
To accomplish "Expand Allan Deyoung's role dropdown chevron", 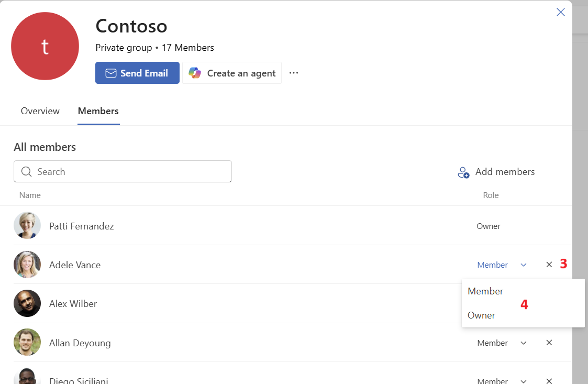I will pos(524,343).
